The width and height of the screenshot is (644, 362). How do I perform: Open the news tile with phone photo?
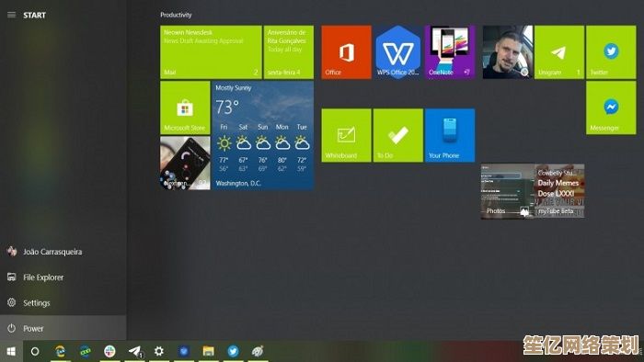pyautogui.click(x=185, y=163)
